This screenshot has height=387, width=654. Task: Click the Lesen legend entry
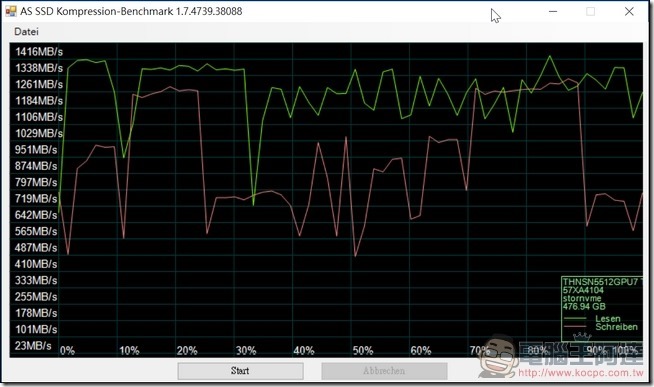608,319
